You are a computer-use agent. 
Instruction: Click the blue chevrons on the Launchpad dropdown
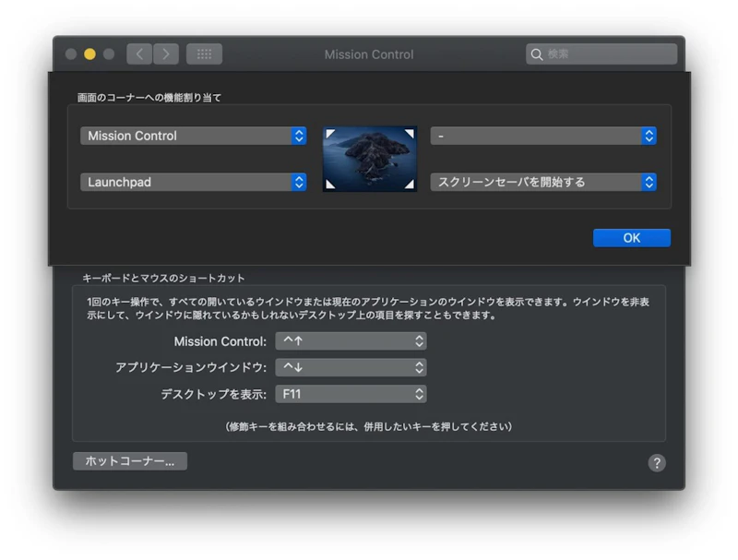coord(298,182)
